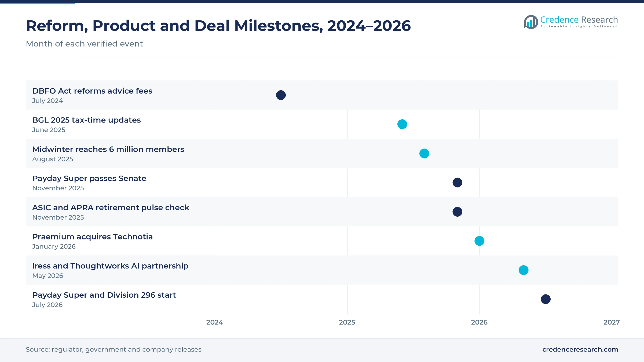Click the July 2026 date text
Image resolution: width=644 pixels, height=362 pixels.
[x=47, y=305]
